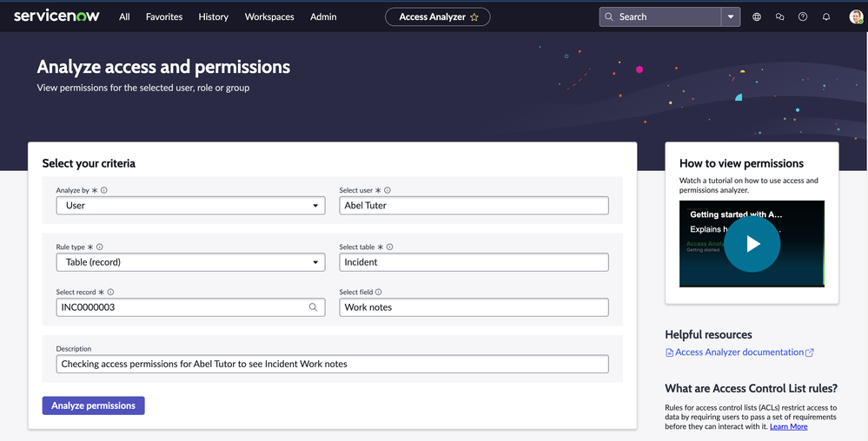
Task: Open the History menu
Action: coord(213,16)
